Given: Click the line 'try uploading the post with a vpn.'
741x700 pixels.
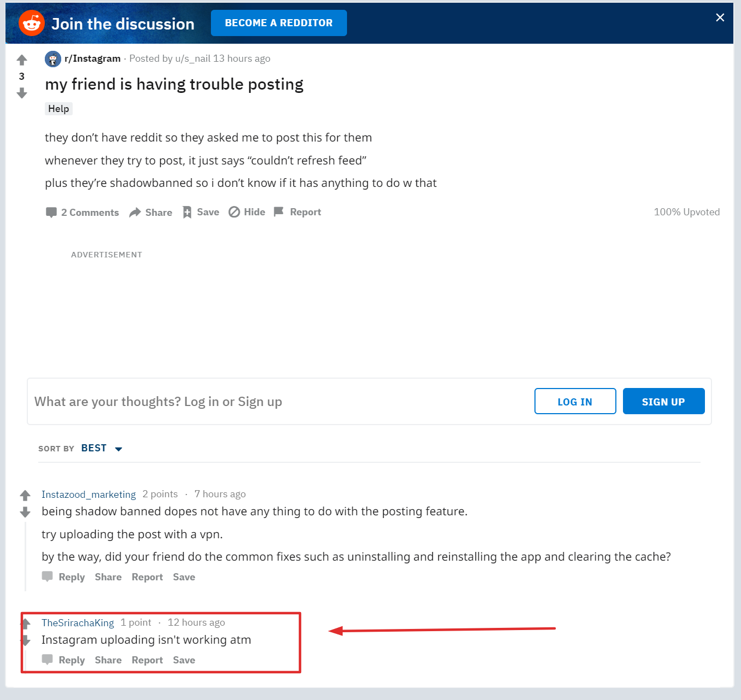Looking at the screenshot, I should point(132,534).
